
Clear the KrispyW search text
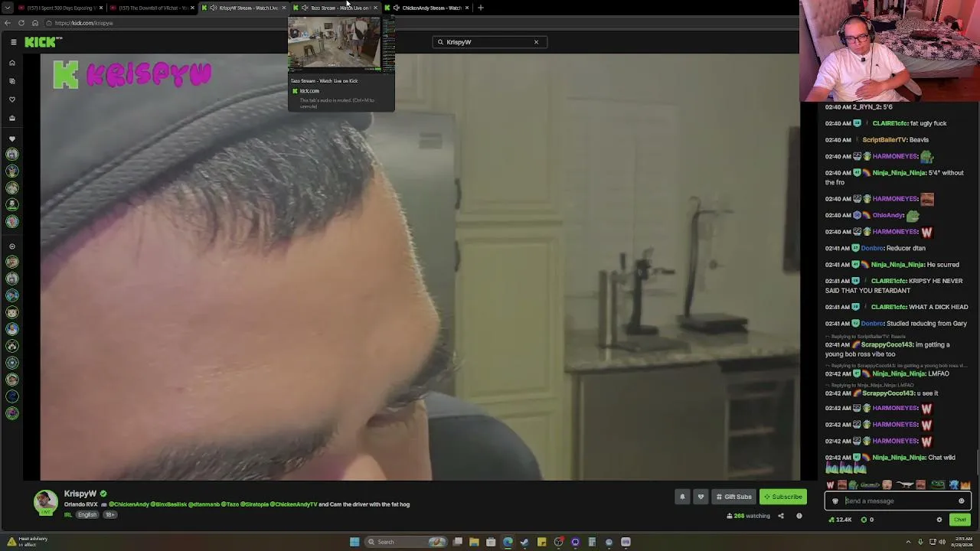[536, 42]
